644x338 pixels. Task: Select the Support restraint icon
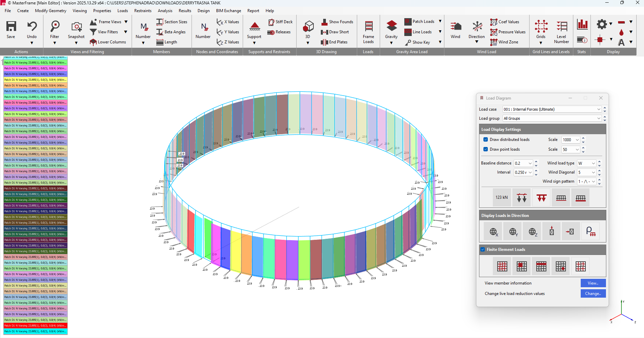pyautogui.click(x=255, y=27)
